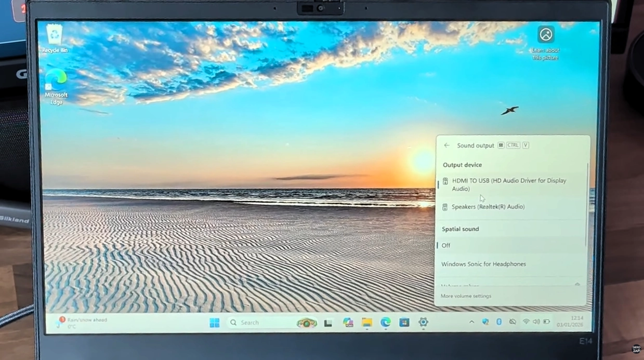Image resolution: width=644 pixels, height=360 pixels.
Task: Go back using the Sound output arrow
Action: (x=446, y=145)
